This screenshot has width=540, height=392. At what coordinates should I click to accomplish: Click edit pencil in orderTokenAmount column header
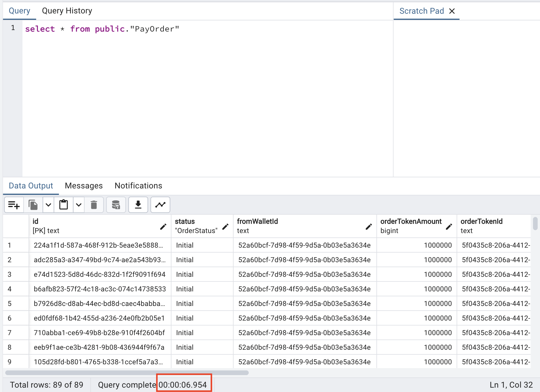(449, 227)
